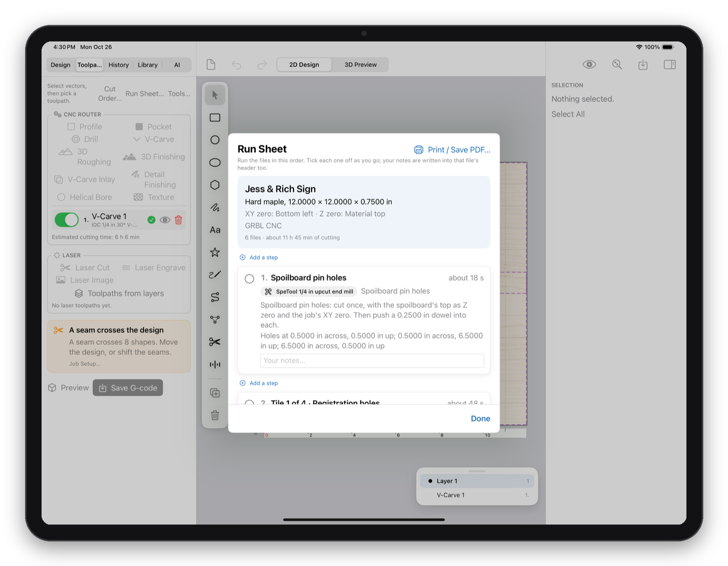Open Job Setup link in seam warning

85,364
